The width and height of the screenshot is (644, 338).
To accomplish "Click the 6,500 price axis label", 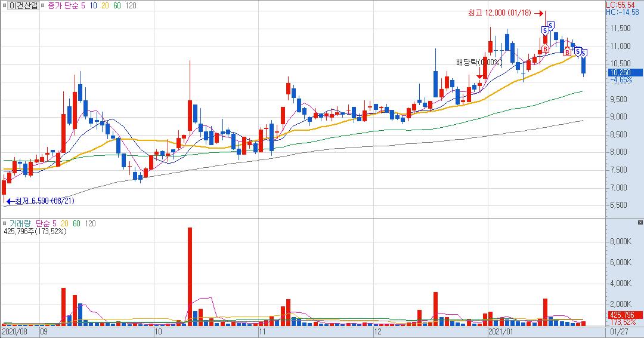I will point(619,205).
